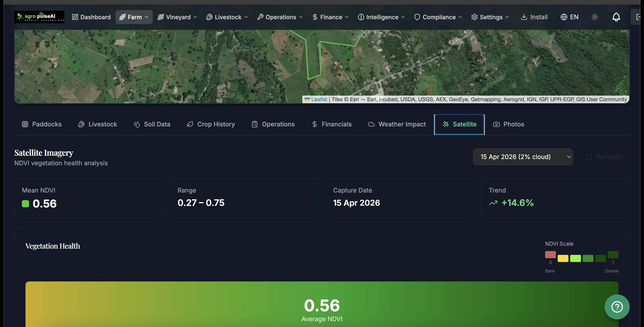Click the Photos camera icon
Screen dimensions: 644x327
(x=496, y=124)
